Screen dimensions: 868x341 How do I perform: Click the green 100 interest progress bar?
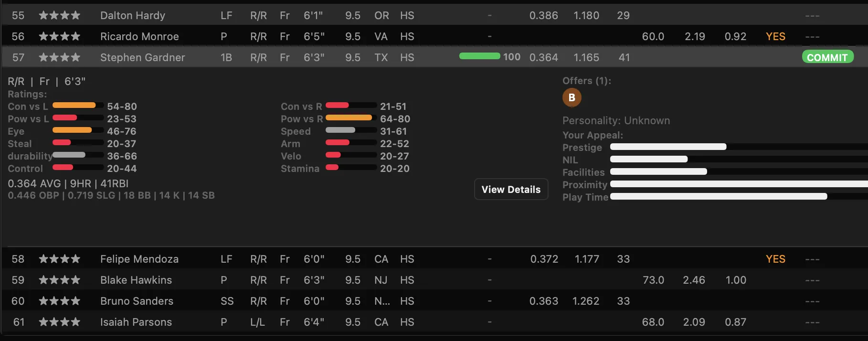coord(479,56)
